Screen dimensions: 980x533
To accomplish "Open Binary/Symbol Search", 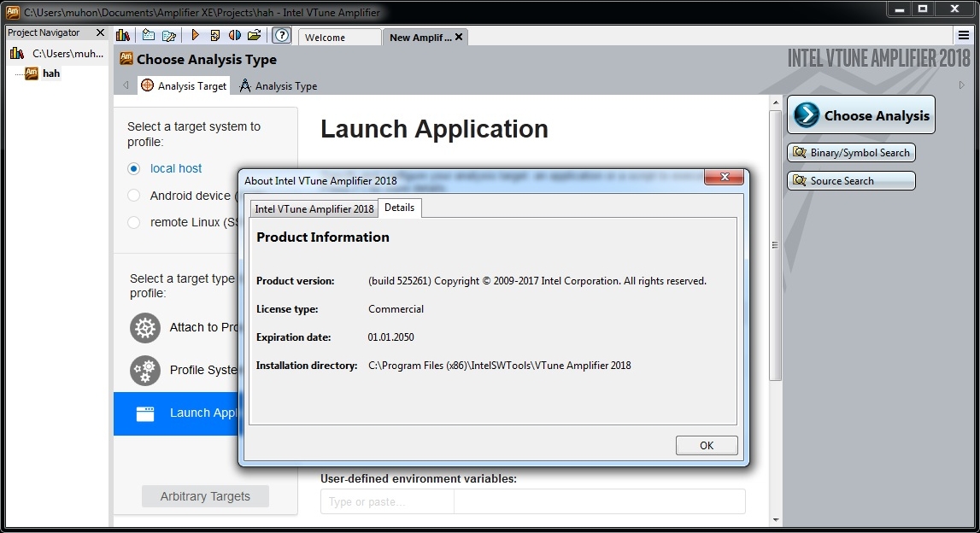I will point(851,152).
